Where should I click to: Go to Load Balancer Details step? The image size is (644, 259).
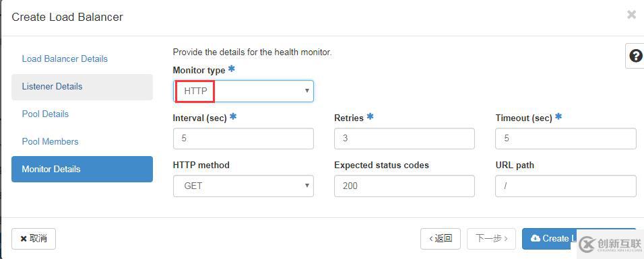[65, 59]
